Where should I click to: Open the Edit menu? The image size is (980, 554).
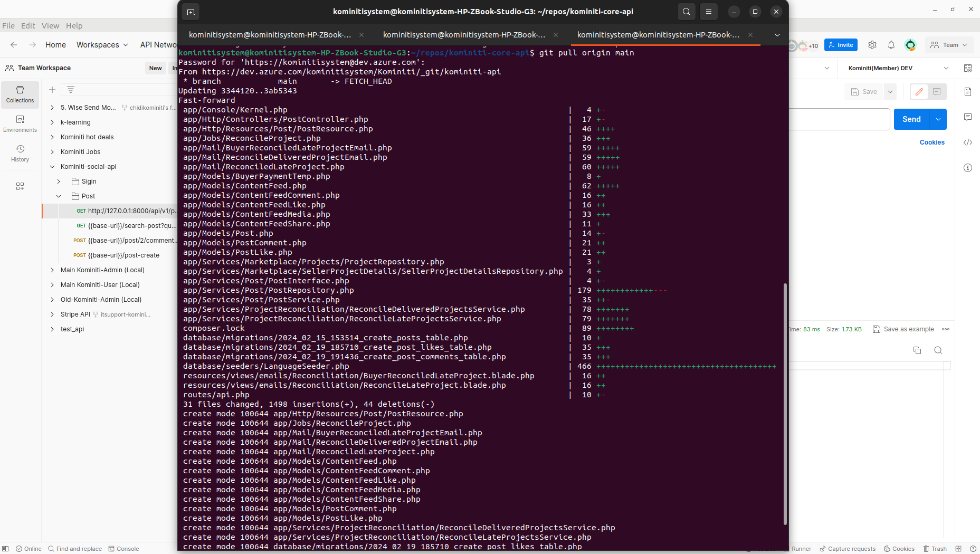tap(28, 26)
